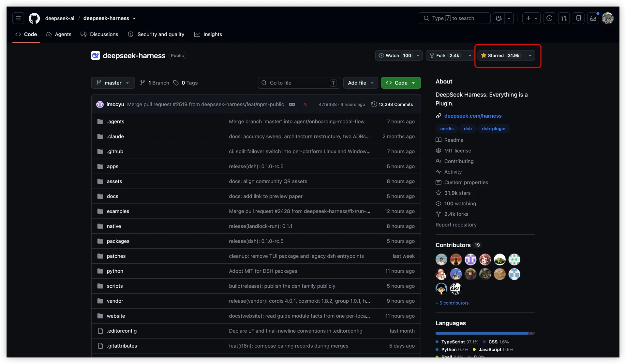626x364 pixels.
Task: Open the Copilot dropdown arrow in header
Action: [x=509, y=18]
